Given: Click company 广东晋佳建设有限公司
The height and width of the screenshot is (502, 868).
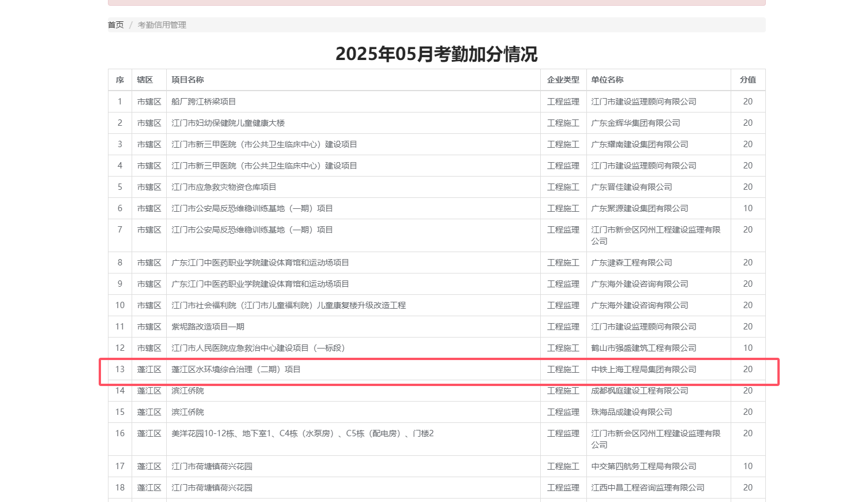Looking at the screenshot, I should pos(631,187).
